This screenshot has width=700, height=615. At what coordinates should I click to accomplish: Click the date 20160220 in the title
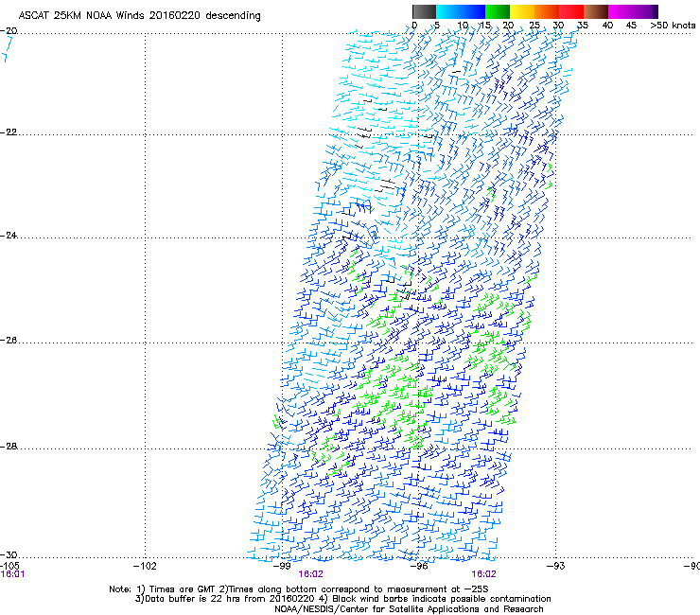pos(175,15)
